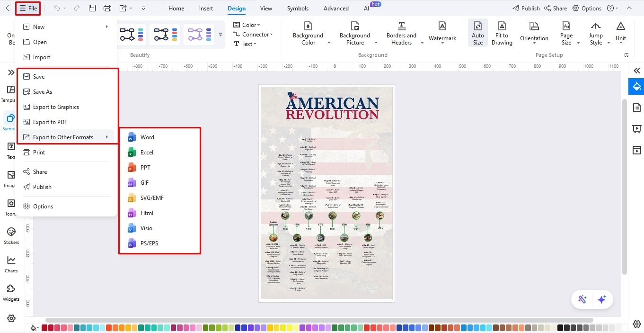644x333 pixels.
Task: Choose Options in File menu
Action: point(66,207)
